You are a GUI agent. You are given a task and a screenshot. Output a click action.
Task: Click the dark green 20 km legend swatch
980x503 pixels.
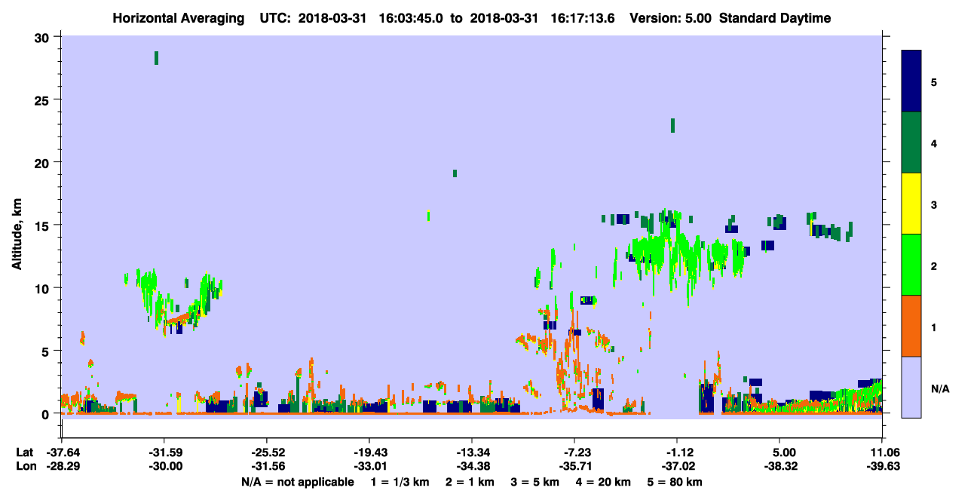point(911,143)
